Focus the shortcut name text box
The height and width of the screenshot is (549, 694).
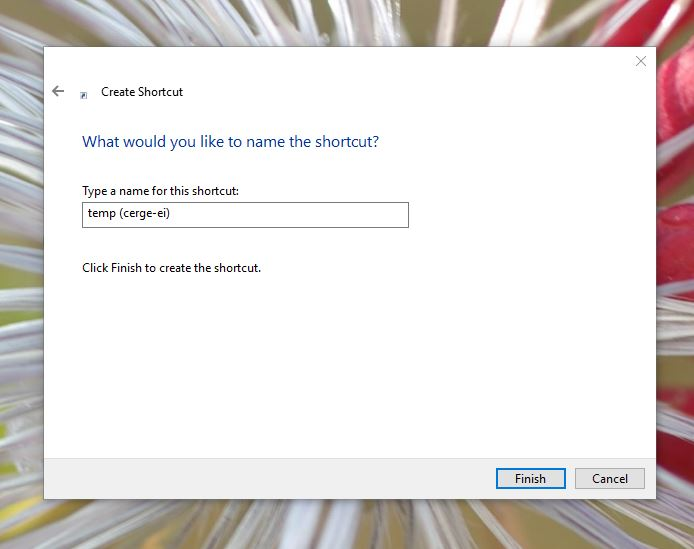point(245,215)
